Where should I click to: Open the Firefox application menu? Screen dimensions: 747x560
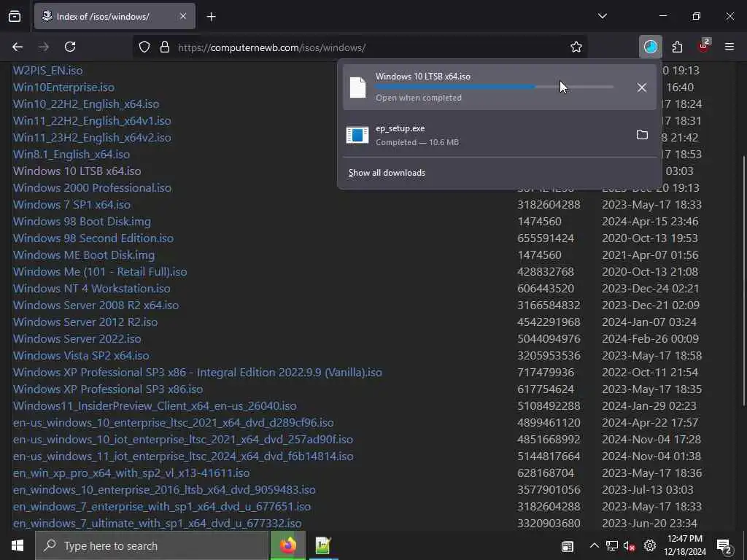pyautogui.click(x=729, y=47)
